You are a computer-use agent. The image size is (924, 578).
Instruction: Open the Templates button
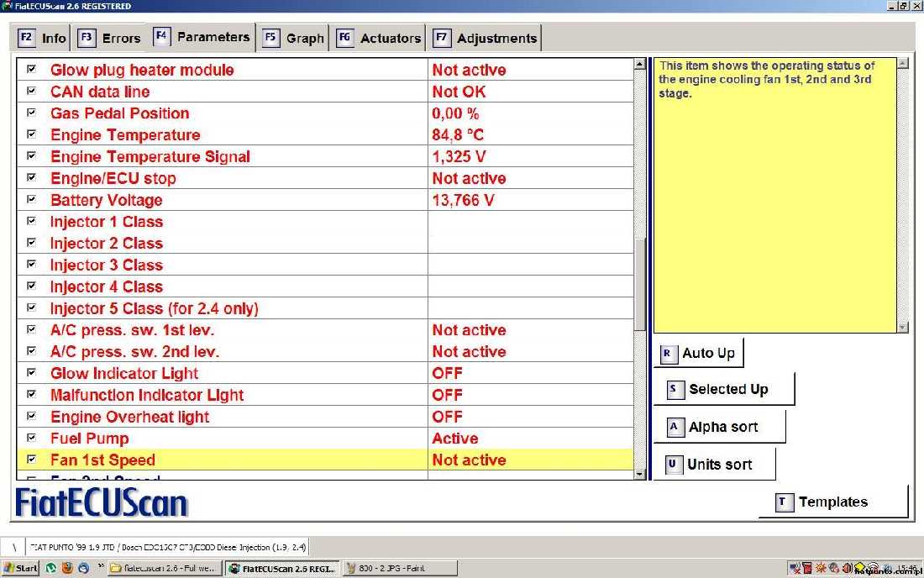[833, 502]
